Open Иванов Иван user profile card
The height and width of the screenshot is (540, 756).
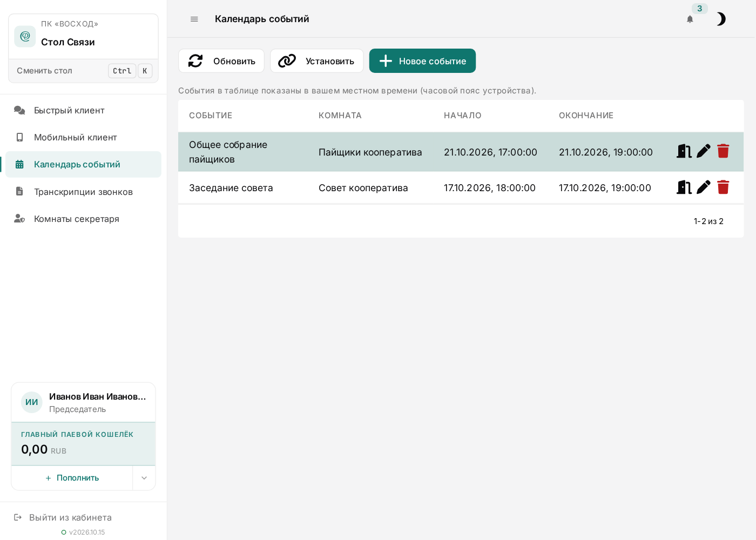pos(83,402)
